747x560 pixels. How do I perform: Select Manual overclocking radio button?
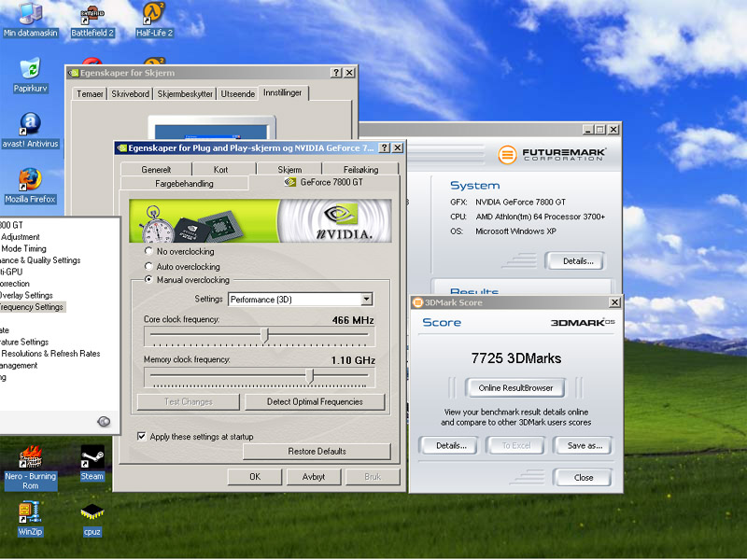[x=148, y=279]
